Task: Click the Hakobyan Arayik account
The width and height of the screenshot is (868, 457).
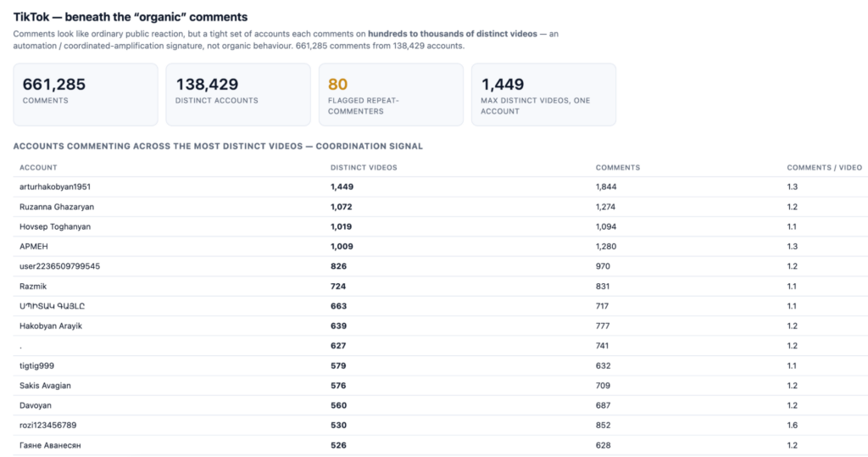Action: 50,326
